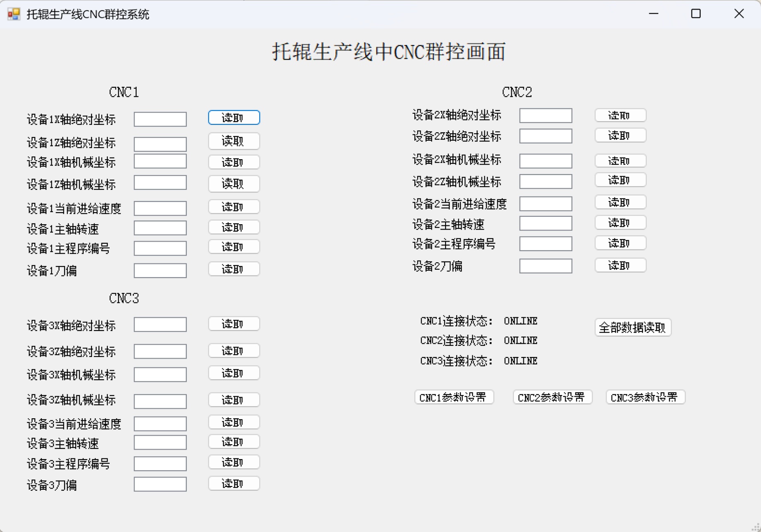Click into 设备2刀偏 input field
Screen dimensions: 761x532
coord(545,266)
